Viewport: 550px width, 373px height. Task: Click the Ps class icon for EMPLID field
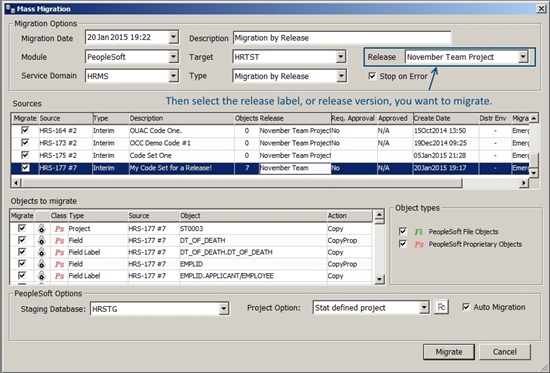60,264
